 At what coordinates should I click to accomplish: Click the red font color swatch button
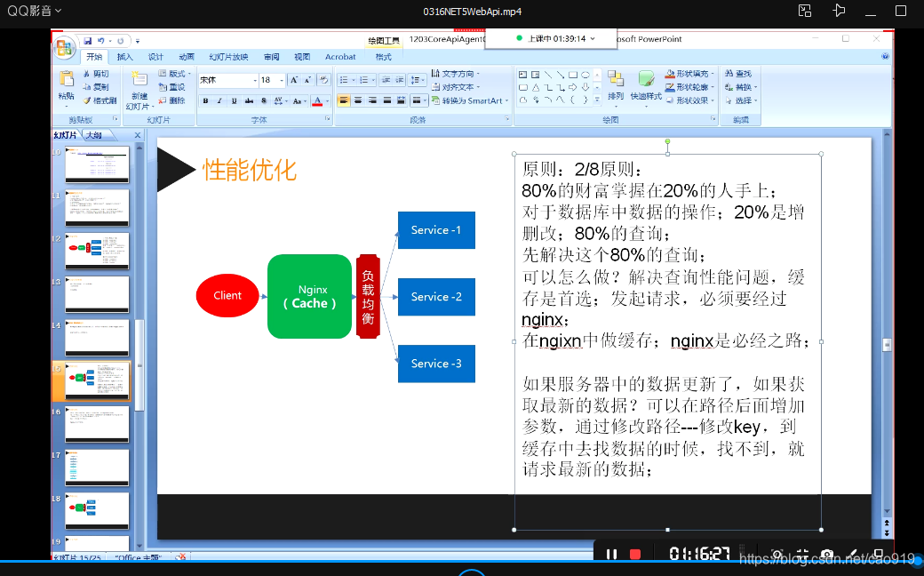[318, 100]
